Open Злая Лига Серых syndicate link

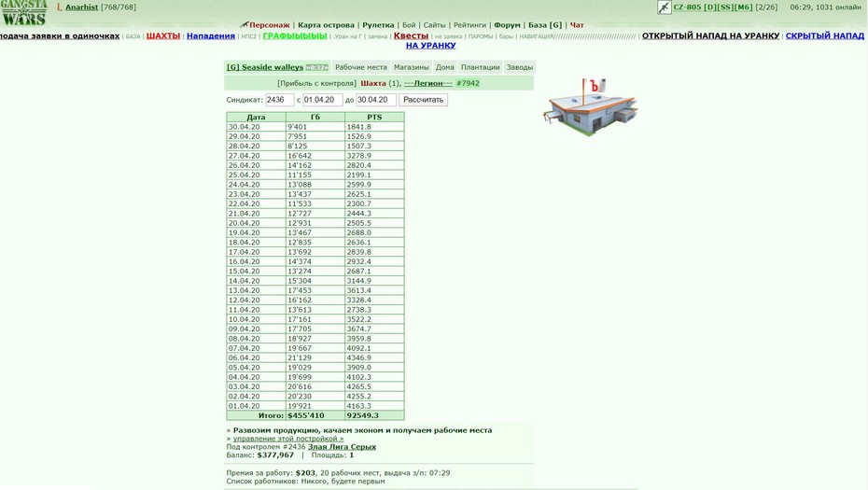tap(343, 447)
